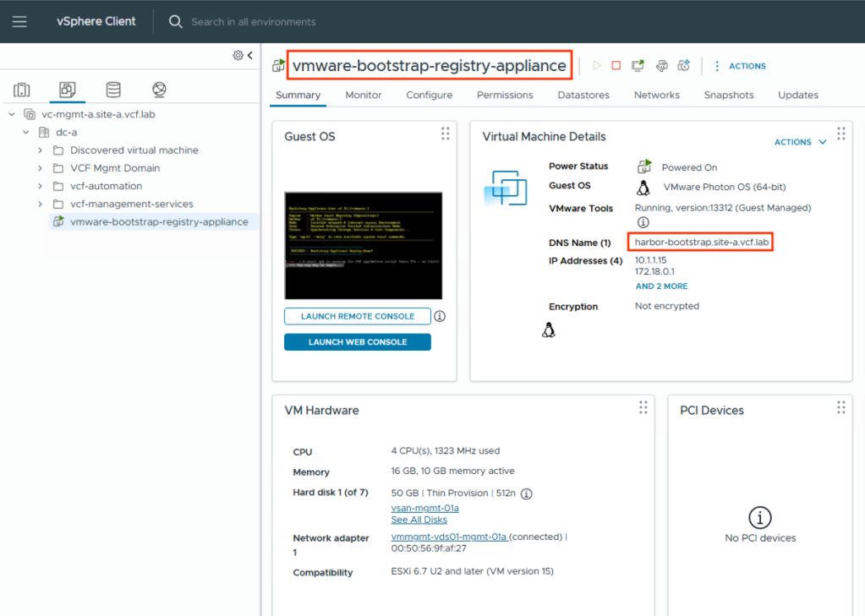Click the Launch Console toolbar icon
865x616 pixels.
638,66
